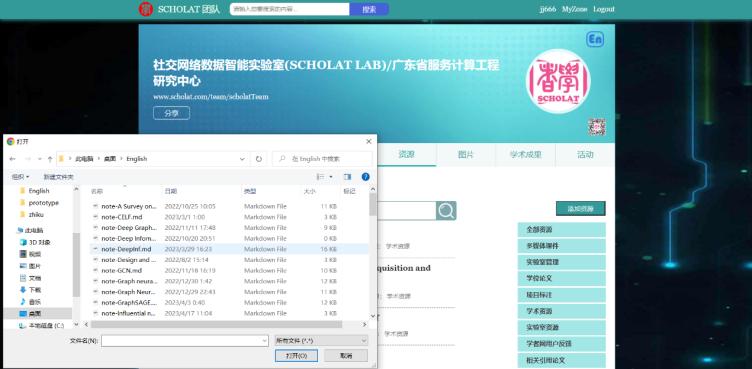Switch to the 学术成果 tab
The width and height of the screenshot is (752, 369).
pyautogui.click(x=525, y=155)
